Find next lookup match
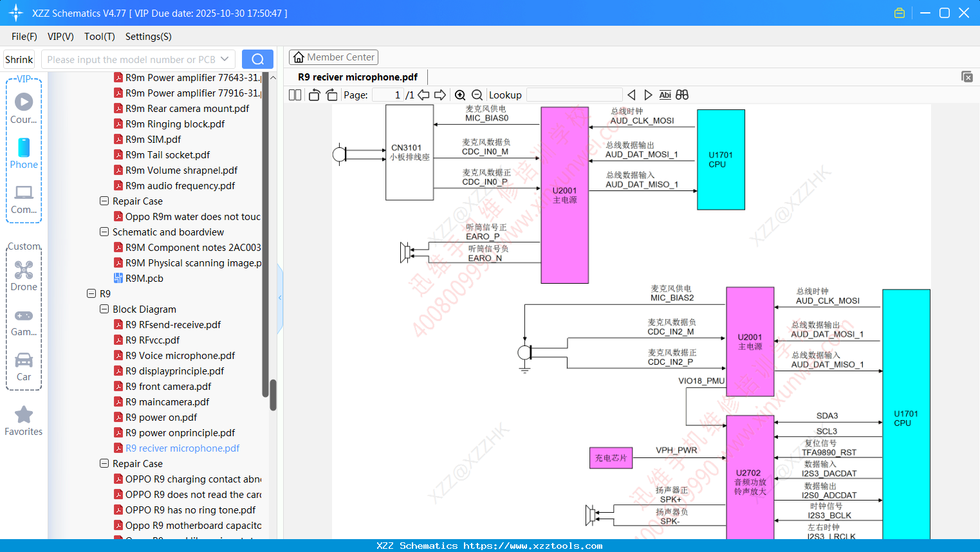This screenshot has height=552, width=980. click(648, 95)
